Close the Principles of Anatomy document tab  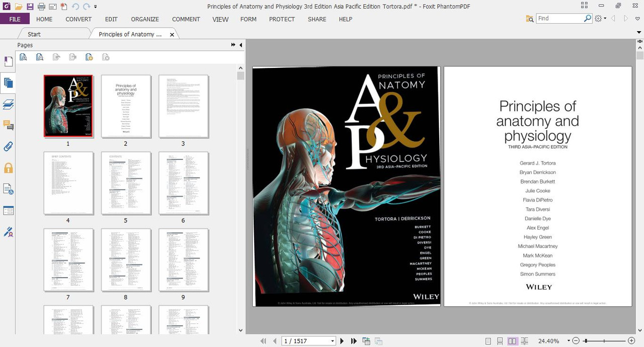(x=172, y=35)
